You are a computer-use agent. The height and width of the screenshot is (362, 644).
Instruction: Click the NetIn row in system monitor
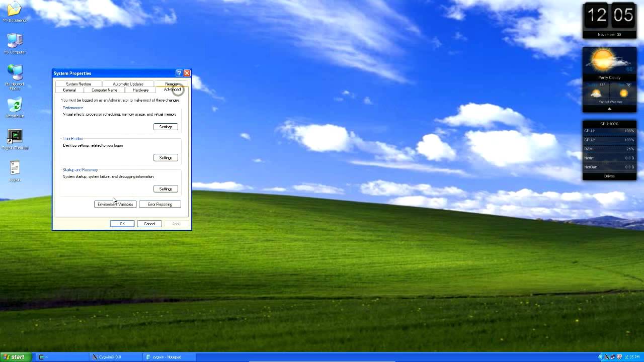tap(609, 158)
